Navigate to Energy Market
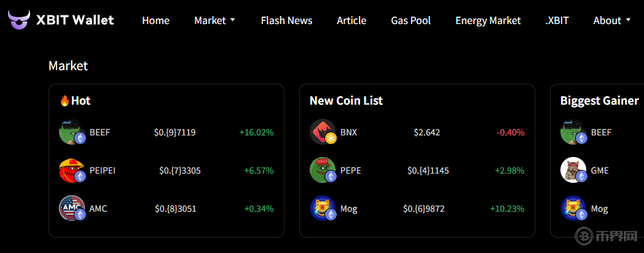The height and width of the screenshot is (253, 644). tap(488, 20)
